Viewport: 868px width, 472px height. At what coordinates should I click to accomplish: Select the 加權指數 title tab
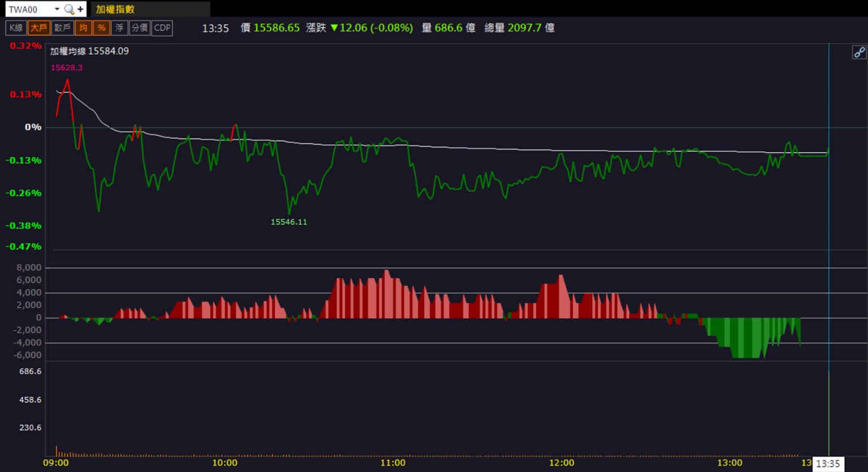[x=150, y=9]
